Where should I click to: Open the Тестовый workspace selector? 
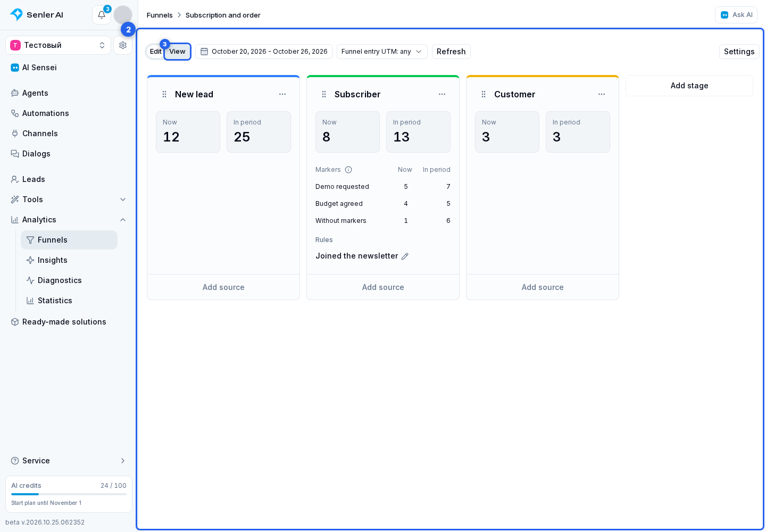59,45
